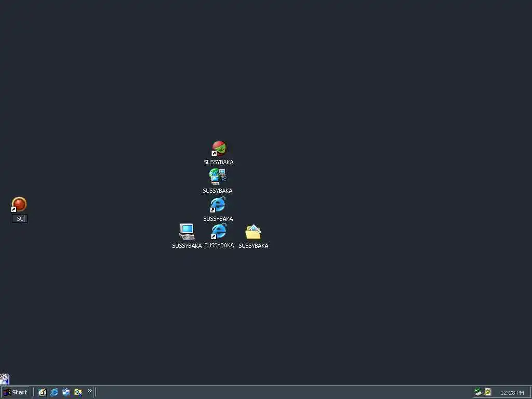Open the Start menu
This screenshot has width=532, height=399.
15,392
